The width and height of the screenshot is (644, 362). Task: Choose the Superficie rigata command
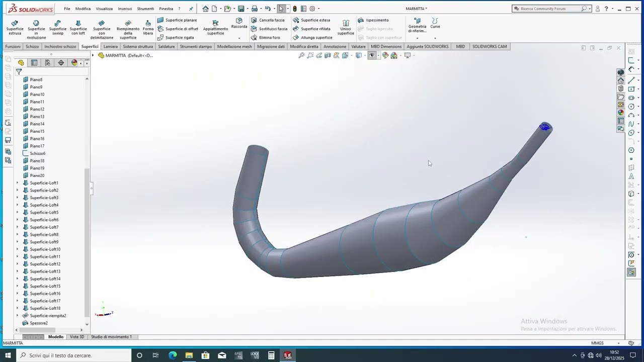click(175, 37)
